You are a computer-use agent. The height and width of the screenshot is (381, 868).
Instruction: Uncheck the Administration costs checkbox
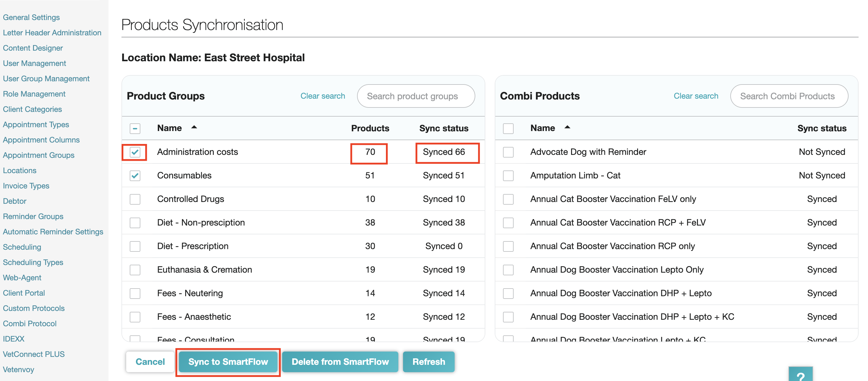coord(135,152)
